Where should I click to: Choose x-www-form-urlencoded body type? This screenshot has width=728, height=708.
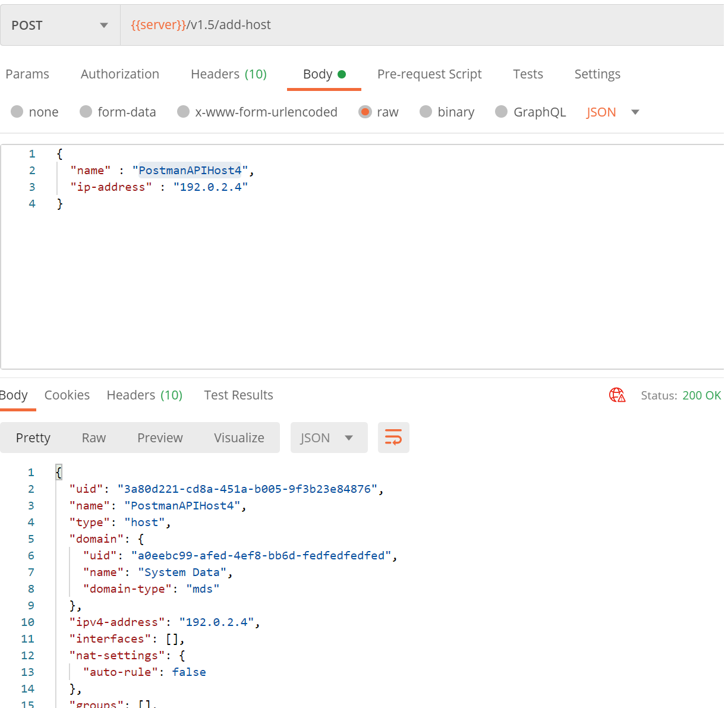[x=184, y=112]
